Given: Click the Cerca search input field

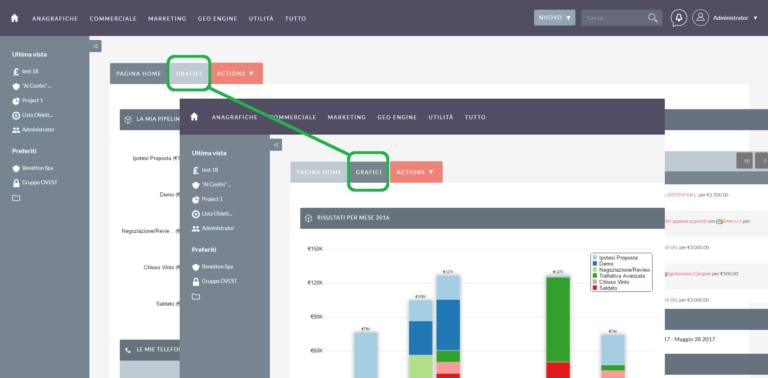Looking at the screenshot, I should [x=614, y=18].
